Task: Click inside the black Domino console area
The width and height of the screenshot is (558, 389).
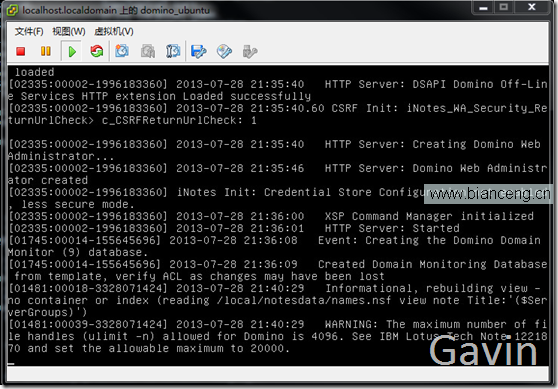Action: (278, 215)
